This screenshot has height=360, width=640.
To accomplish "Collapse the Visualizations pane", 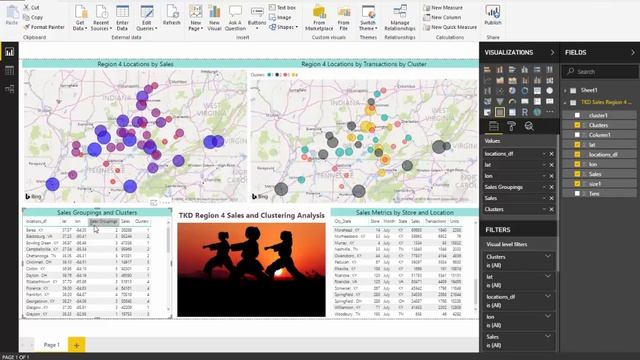I will click(x=552, y=53).
